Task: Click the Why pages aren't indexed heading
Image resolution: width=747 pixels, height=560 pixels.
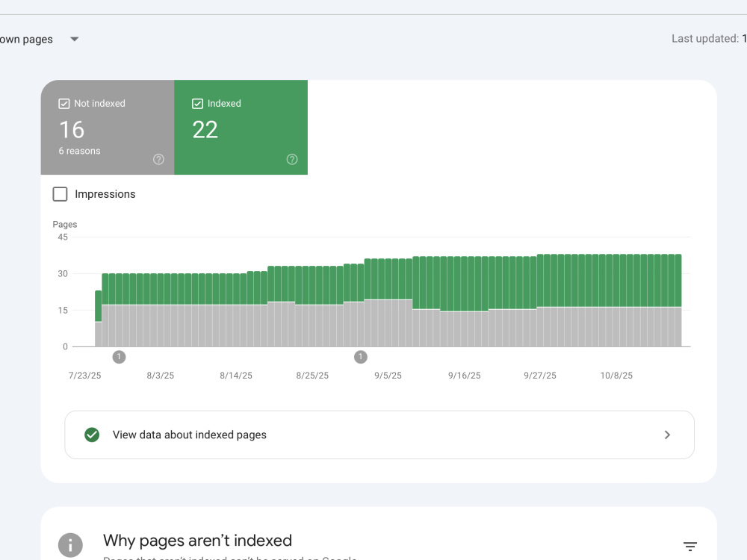Action: [197, 541]
